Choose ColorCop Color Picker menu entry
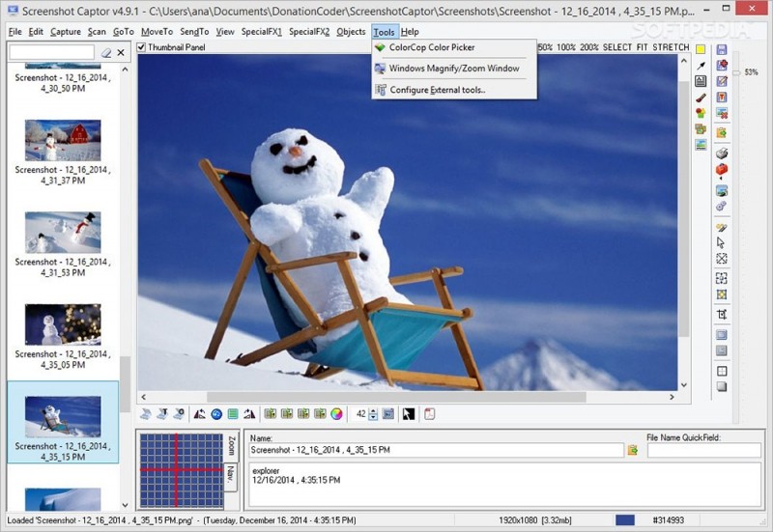Viewport: 773px width, 532px height. [x=454, y=47]
